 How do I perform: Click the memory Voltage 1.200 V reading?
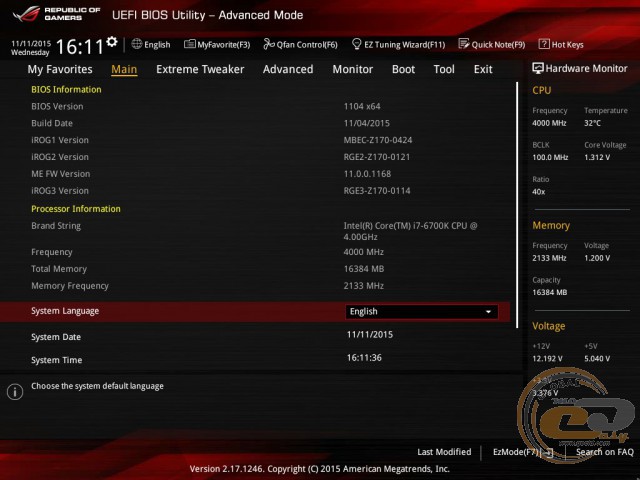(x=597, y=258)
